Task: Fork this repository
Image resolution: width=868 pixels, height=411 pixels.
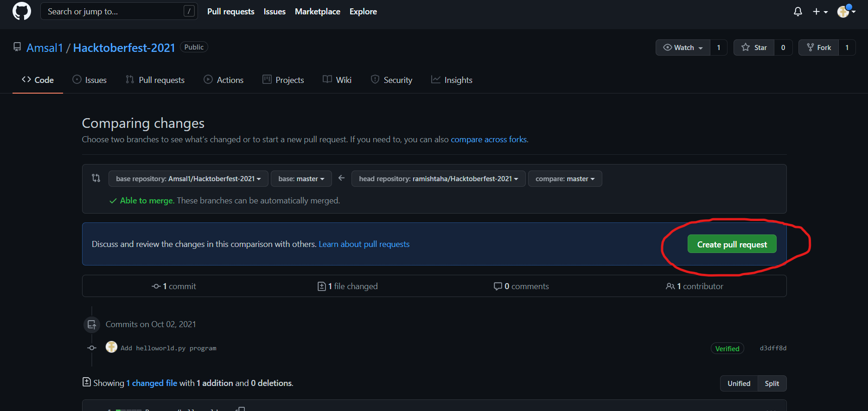Action: [819, 47]
